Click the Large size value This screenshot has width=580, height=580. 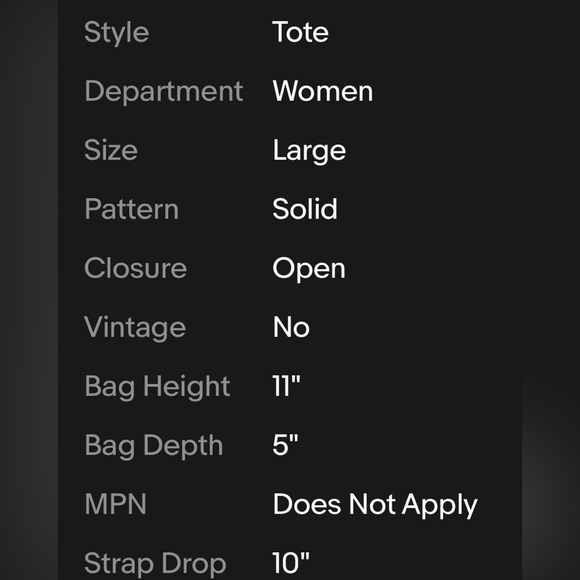309,151
